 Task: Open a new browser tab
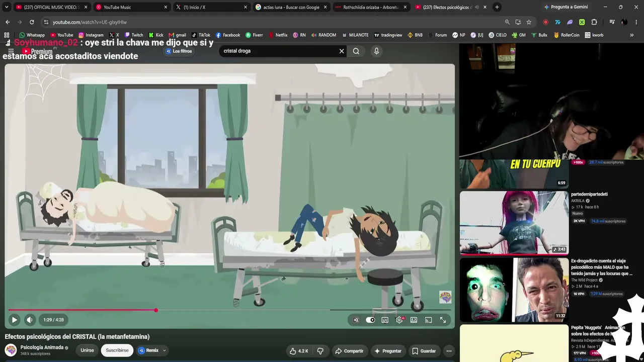497,7
